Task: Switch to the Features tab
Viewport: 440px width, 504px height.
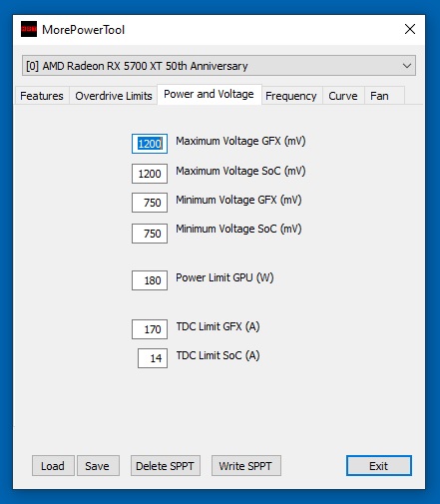Action: click(x=42, y=96)
